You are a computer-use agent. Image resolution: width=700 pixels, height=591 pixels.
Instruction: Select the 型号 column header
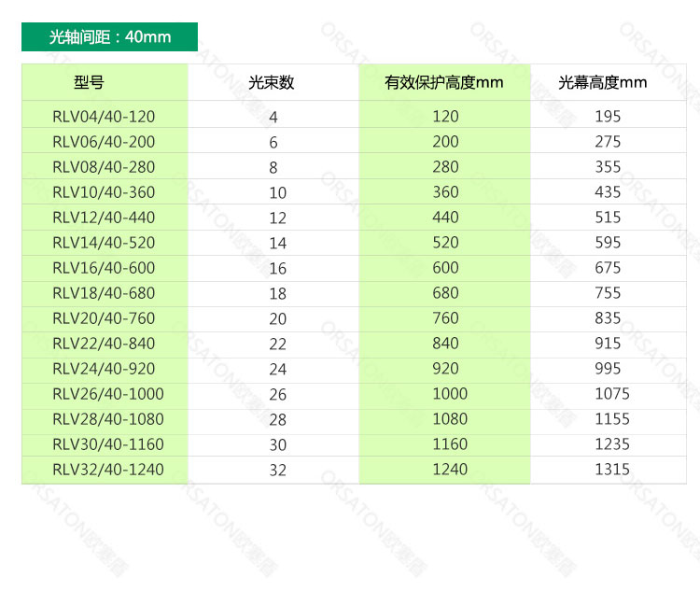coord(89,83)
